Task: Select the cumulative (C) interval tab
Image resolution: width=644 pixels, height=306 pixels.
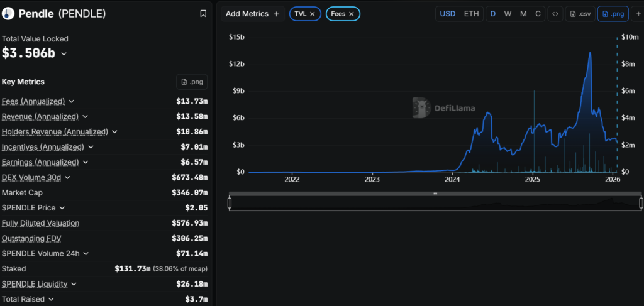Action: [538, 14]
